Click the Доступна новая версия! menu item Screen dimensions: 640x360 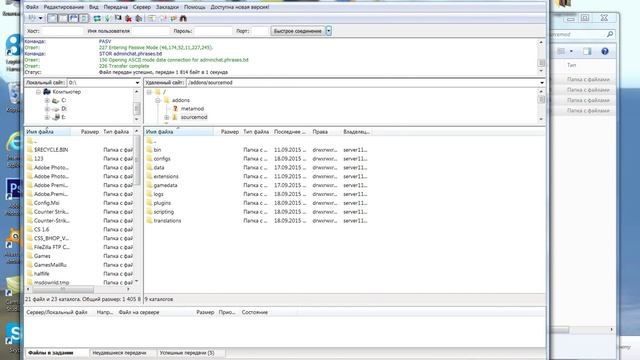tap(240, 7)
